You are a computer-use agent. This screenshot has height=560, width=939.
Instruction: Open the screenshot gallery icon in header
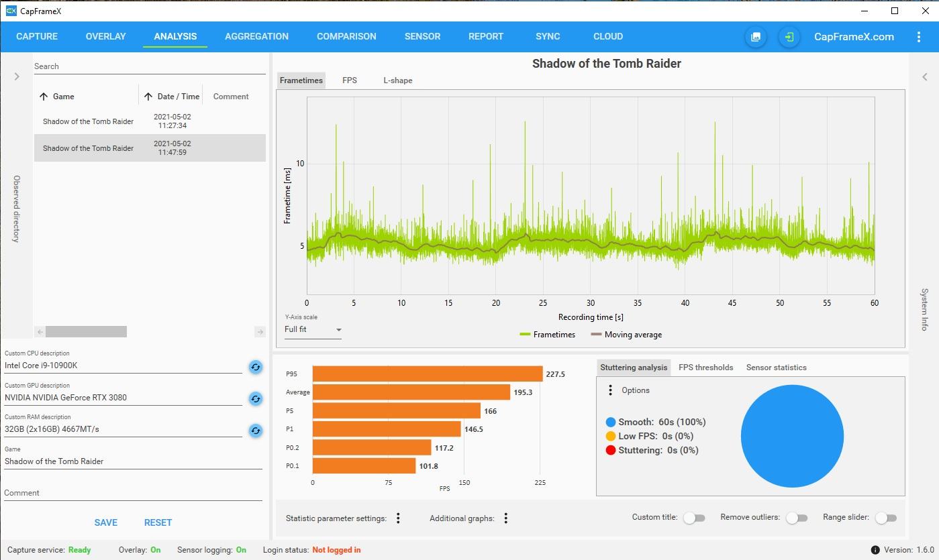click(756, 37)
